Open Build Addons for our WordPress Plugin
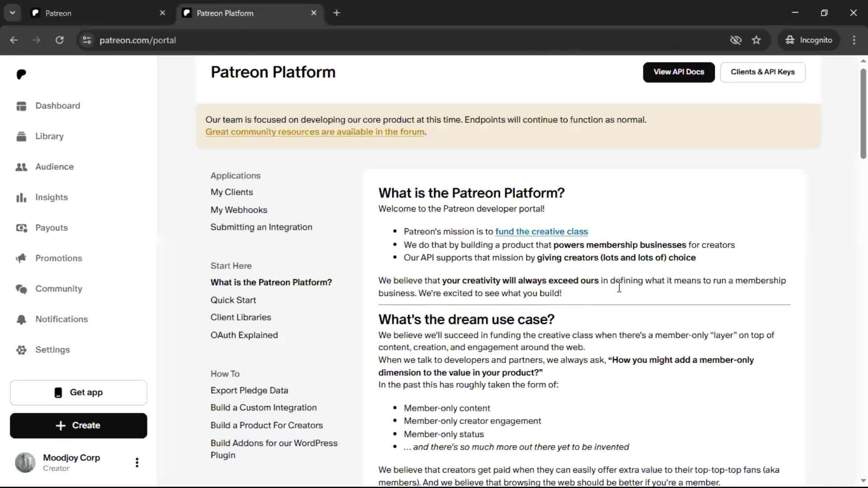The image size is (868, 488). click(x=274, y=449)
